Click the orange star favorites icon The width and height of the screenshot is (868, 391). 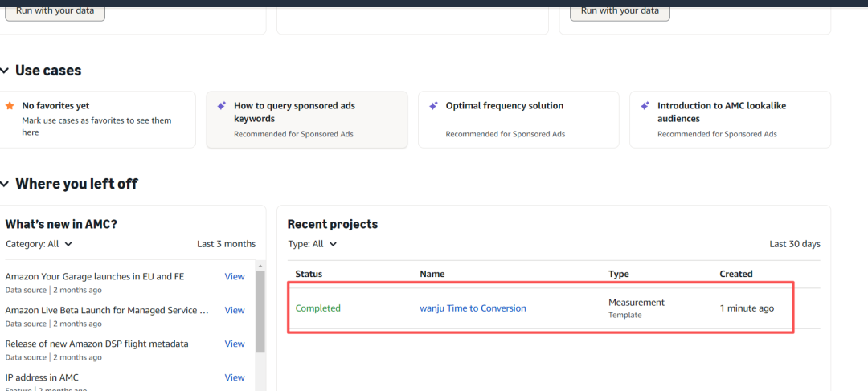pos(10,106)
